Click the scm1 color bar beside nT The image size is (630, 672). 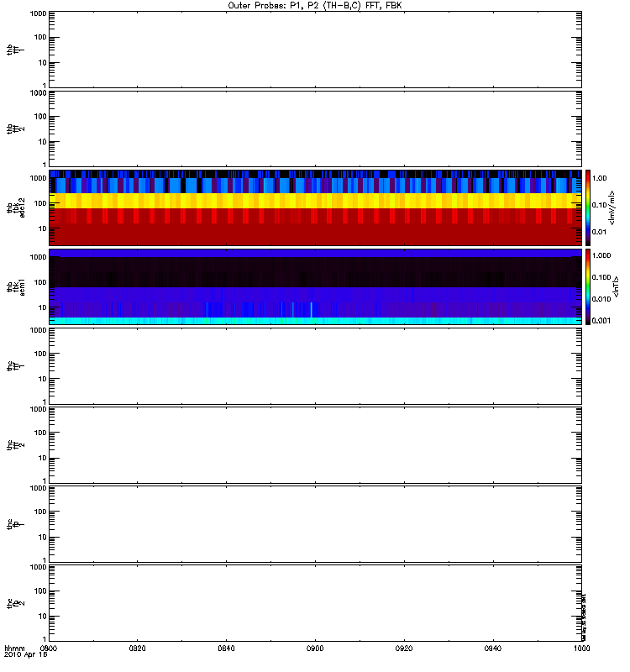(588, 286)
